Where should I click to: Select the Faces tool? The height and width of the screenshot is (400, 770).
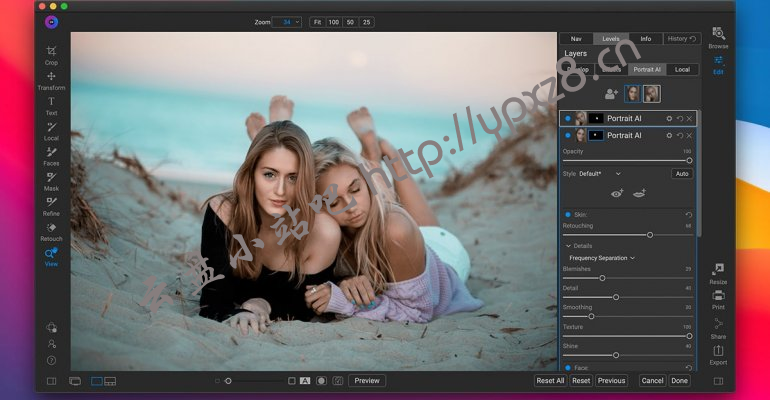coord(51,156)
